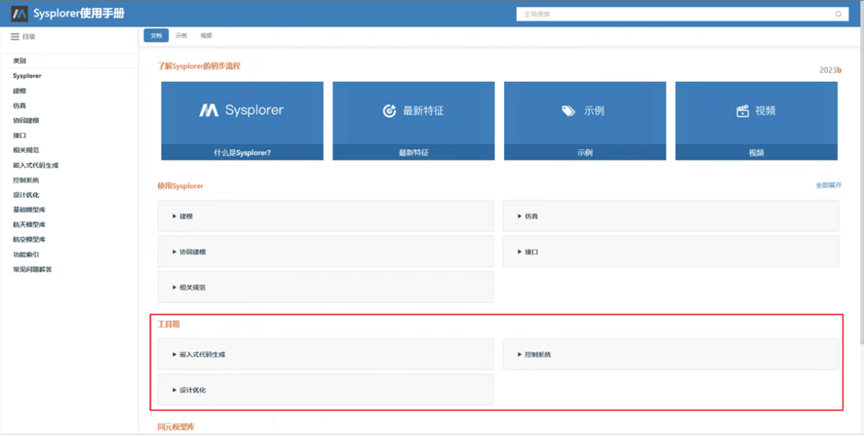
Task: Open 建模 in the sidebar contents
Action: 19,90
